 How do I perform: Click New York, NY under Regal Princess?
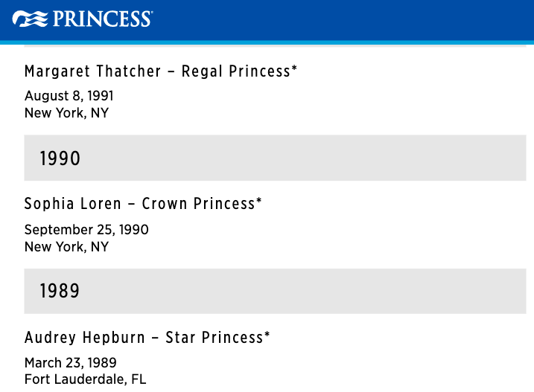[67, 113]
